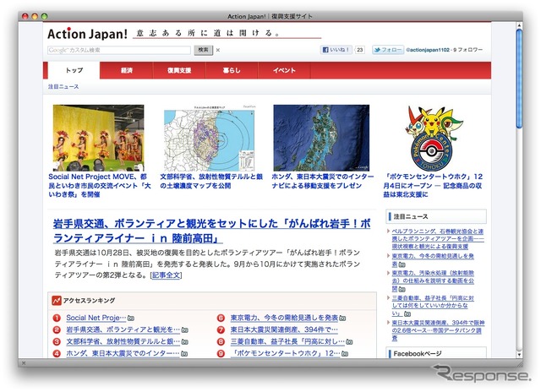This screenshot has height=392, width=541.
Task: Click the vertical scrollbar thumb
Action: point(519,79)
